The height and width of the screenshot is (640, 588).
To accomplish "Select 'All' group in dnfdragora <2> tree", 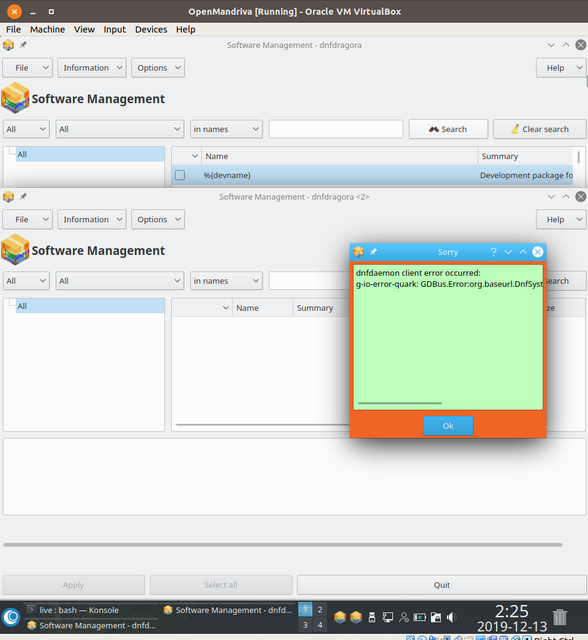I will (90, 306).
